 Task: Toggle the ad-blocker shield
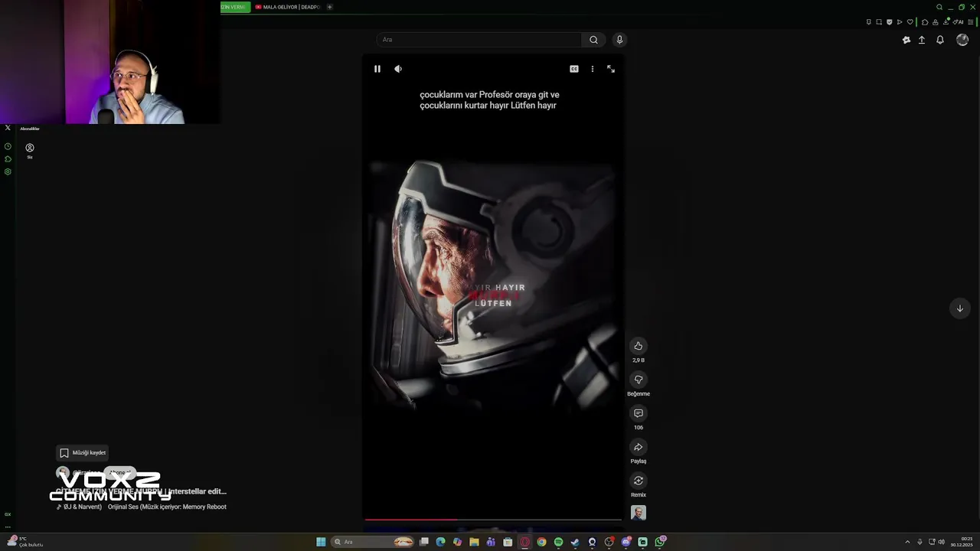click(890, 21)
